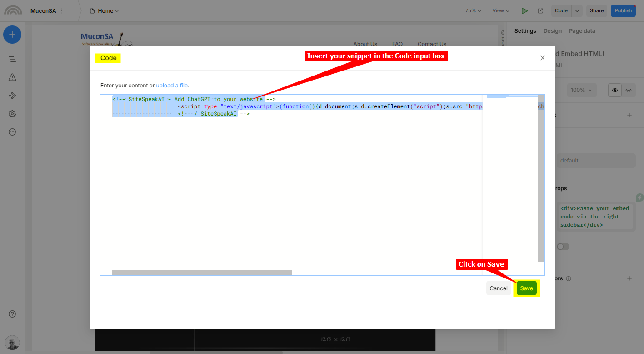Open the 75% zoom dropdown

click(x=473, y=11)
